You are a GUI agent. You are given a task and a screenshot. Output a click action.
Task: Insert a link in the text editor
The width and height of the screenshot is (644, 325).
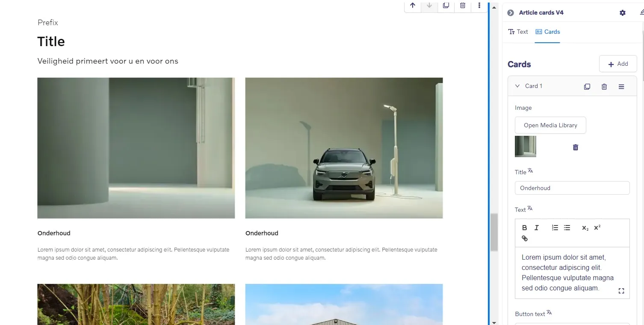pos(525,238)
